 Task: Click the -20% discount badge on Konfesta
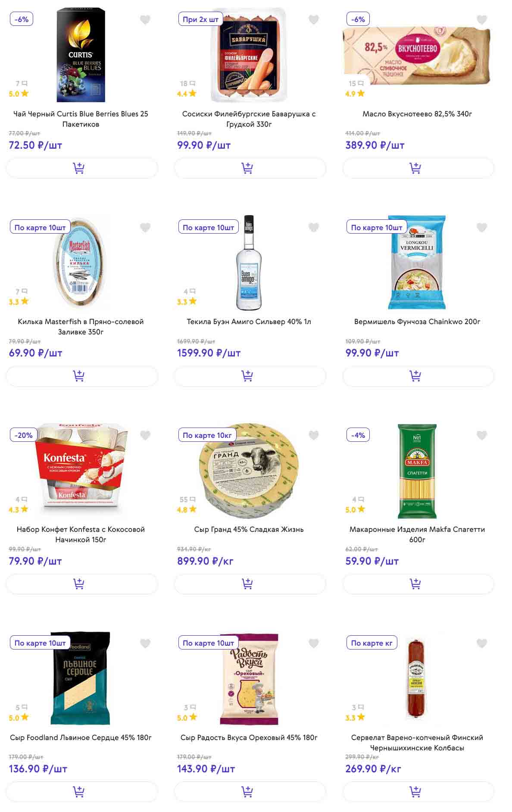point(24,435)
